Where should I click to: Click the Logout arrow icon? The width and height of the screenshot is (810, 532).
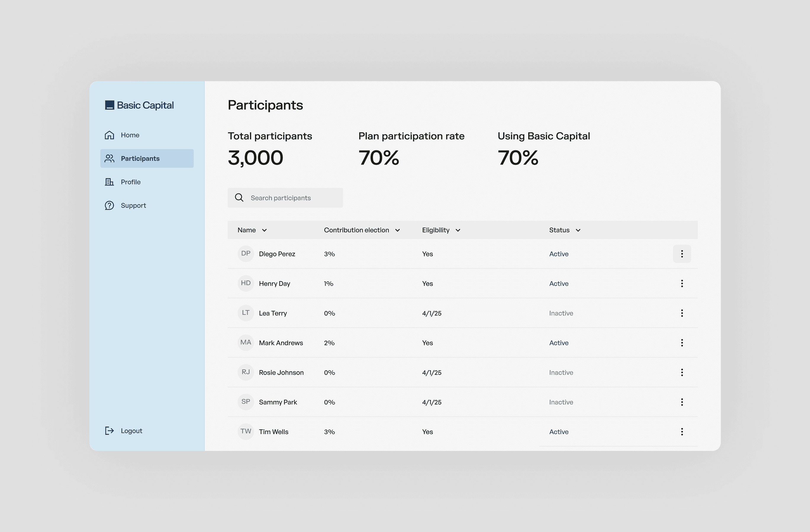pyautogui.click(x=109, y=431)
